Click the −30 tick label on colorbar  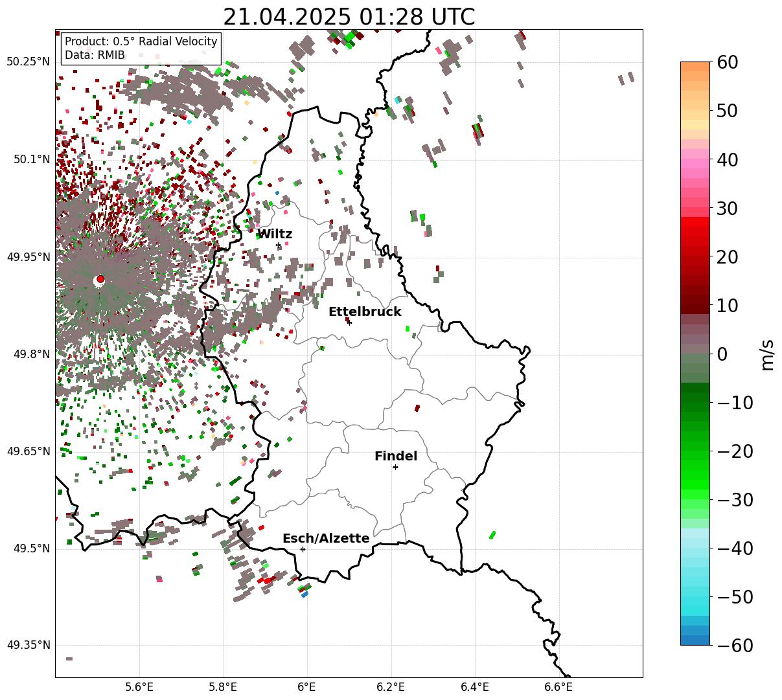point(735,499)
